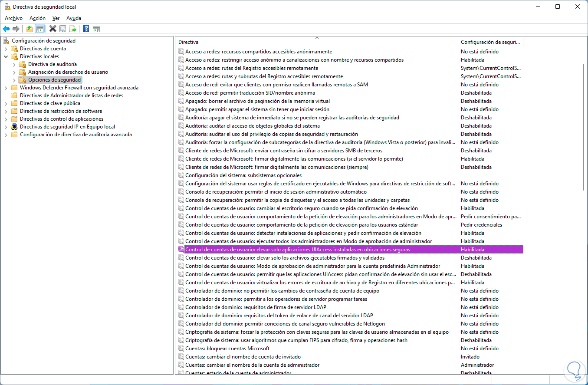Screen dimensions: 588x385
Task: Sort by the Directiva column header
Action: 317,42
